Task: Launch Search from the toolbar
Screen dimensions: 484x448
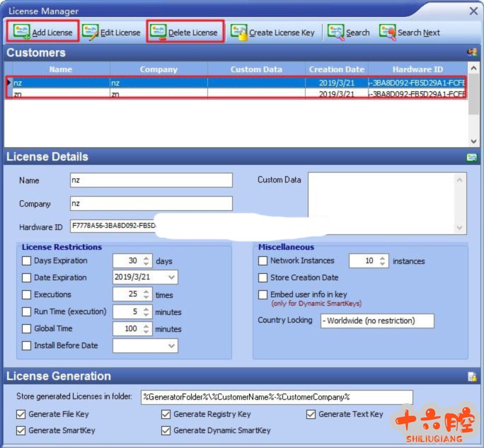Action: tap(335, 32)
